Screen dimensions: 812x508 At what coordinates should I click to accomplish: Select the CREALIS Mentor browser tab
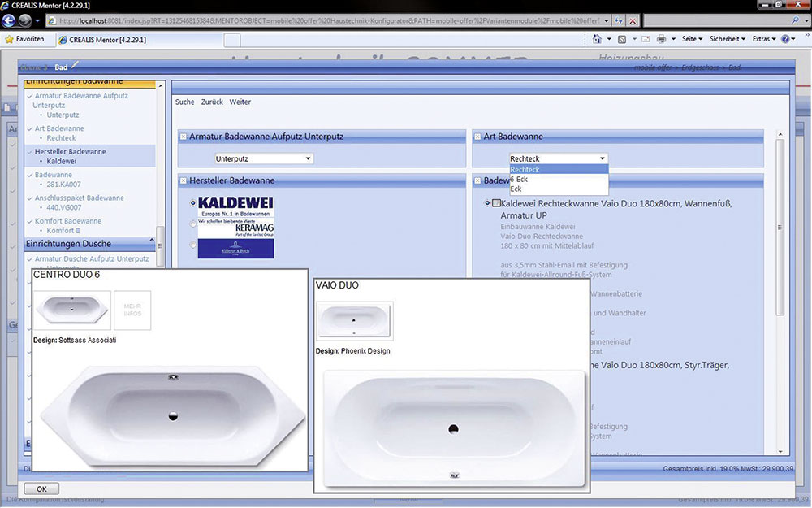coord(140,40)
